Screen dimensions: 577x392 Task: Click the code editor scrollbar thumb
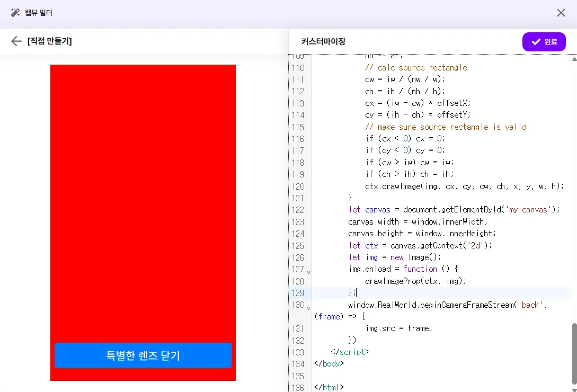(x=574, y=353)
